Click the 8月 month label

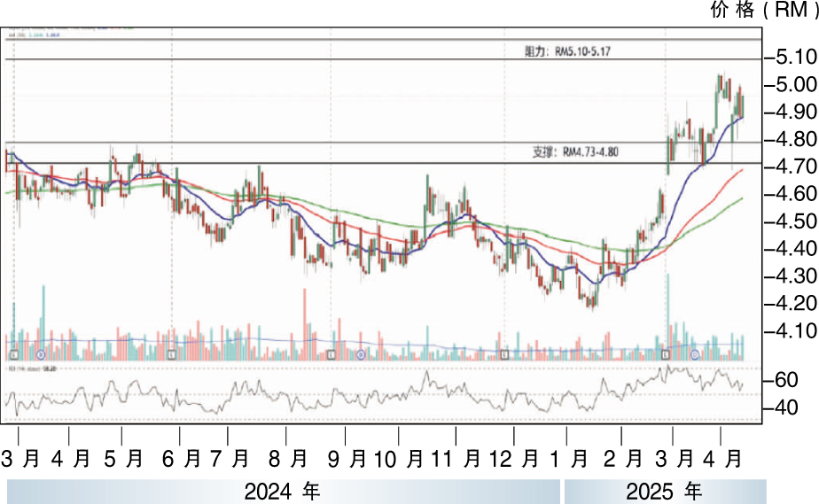[x=288, y=459]
